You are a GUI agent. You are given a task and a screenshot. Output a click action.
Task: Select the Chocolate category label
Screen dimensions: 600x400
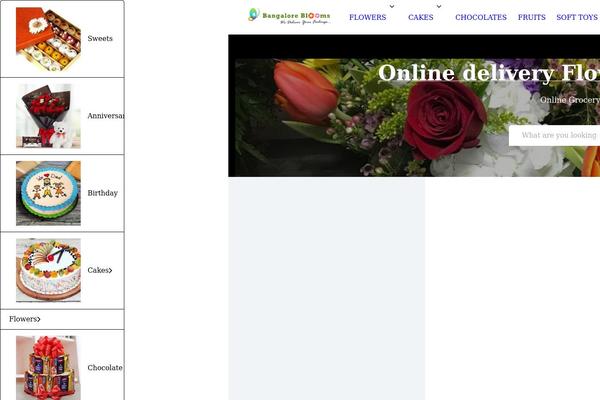[x=105, y=367]
